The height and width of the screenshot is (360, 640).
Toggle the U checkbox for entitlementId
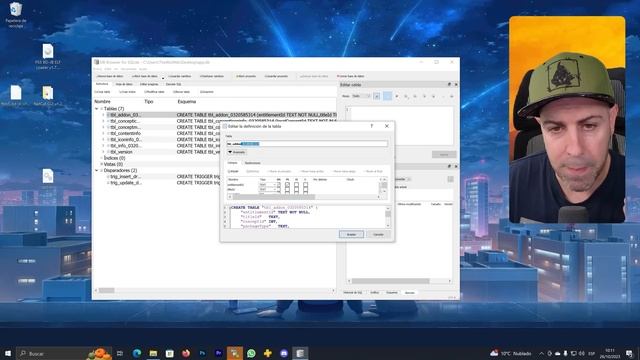305,185
